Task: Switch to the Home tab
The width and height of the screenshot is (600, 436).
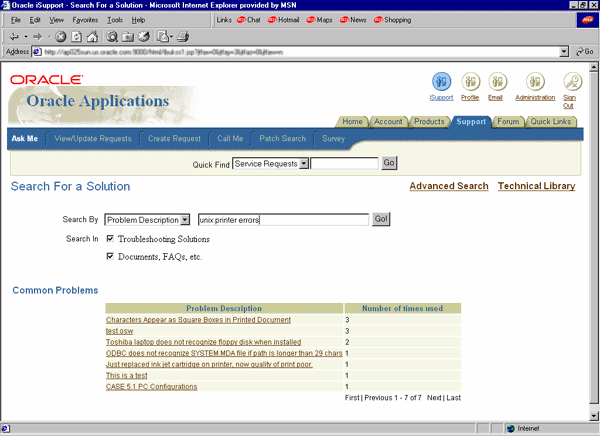Action: pos(352,122)
